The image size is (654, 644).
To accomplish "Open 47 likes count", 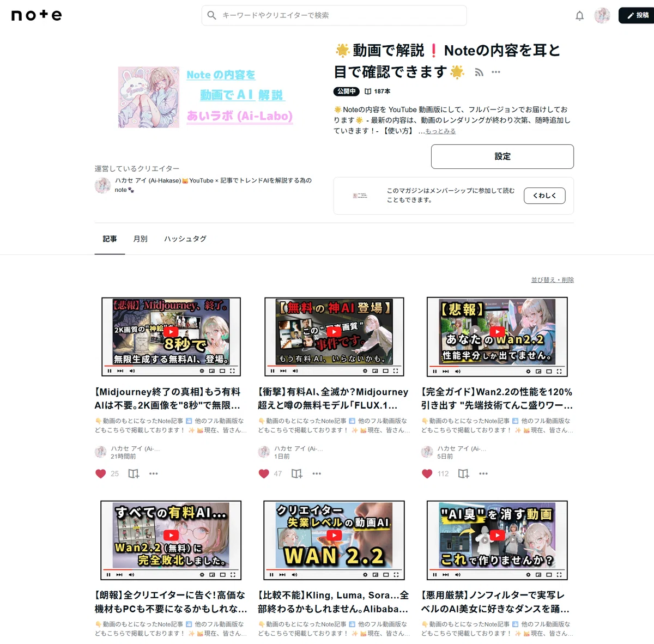I will (x=278, y=474).
